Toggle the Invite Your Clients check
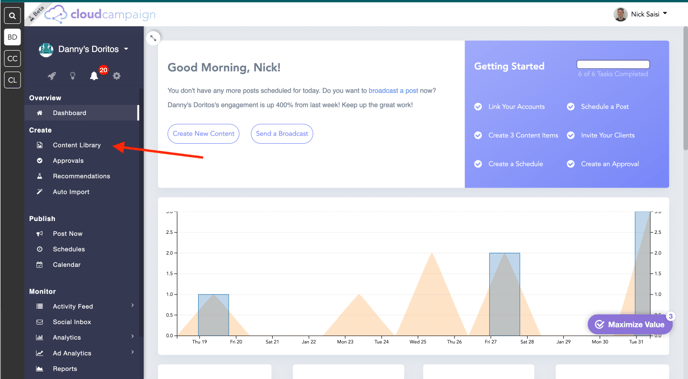The image size is (688, 379). pyautogui.click(x=570, y=135)
